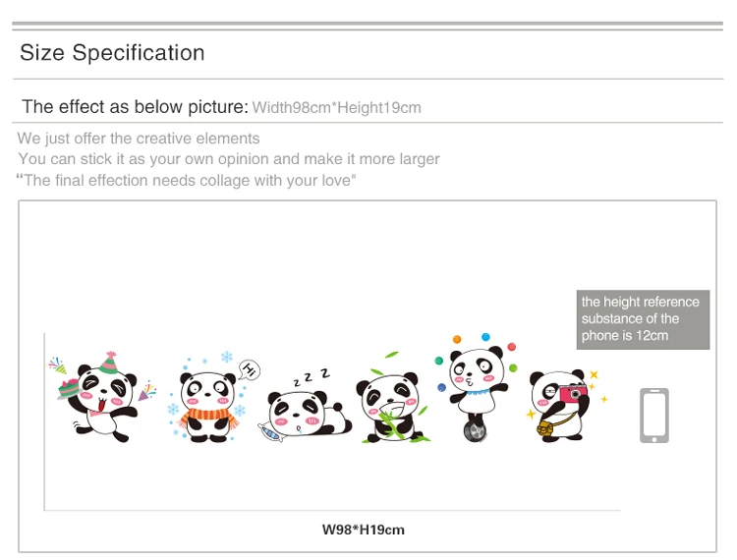Image resolution: width=737 pixels, height=560 pixels.
Task: Click the orange juggling ball
Action: (457, 339)
